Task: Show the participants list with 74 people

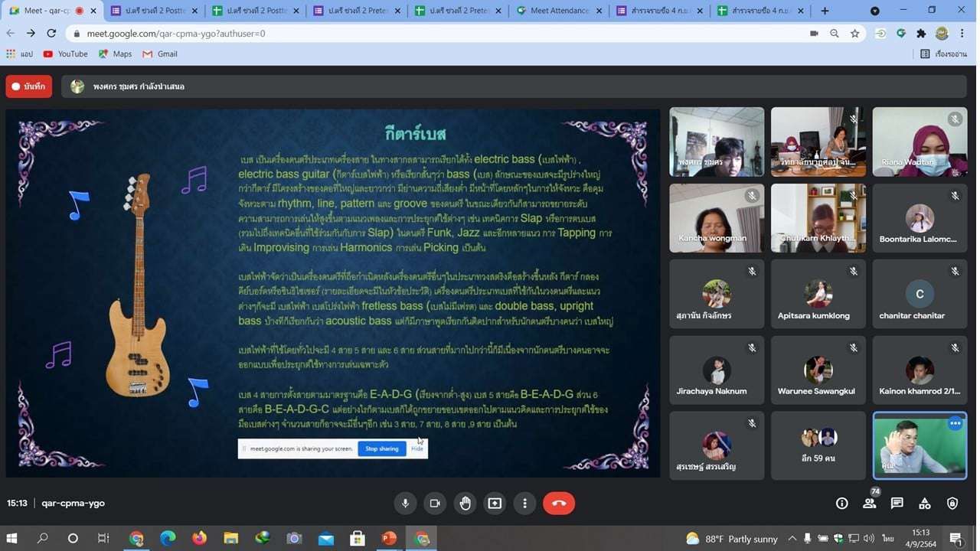Action: point(869,503)
